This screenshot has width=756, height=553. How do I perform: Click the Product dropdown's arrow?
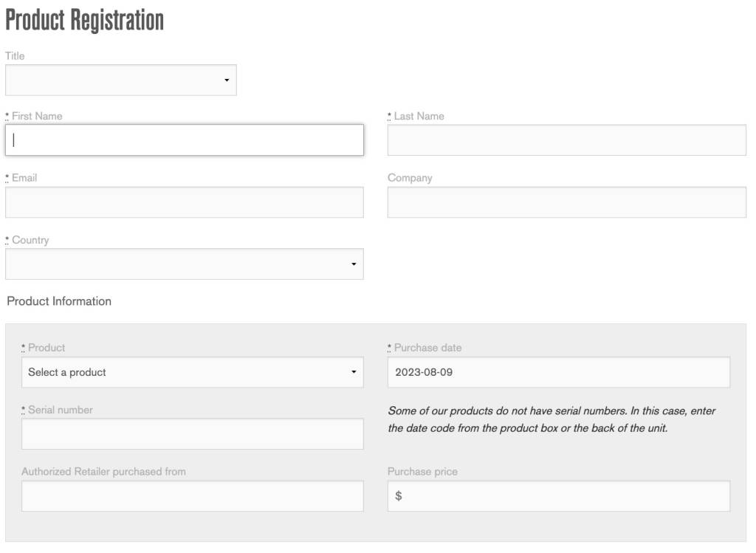[x=354, y=372]
